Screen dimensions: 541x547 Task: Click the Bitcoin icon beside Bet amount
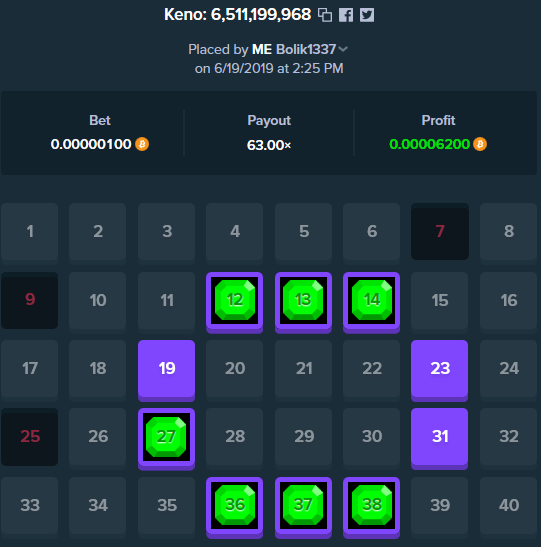point(142,144)
